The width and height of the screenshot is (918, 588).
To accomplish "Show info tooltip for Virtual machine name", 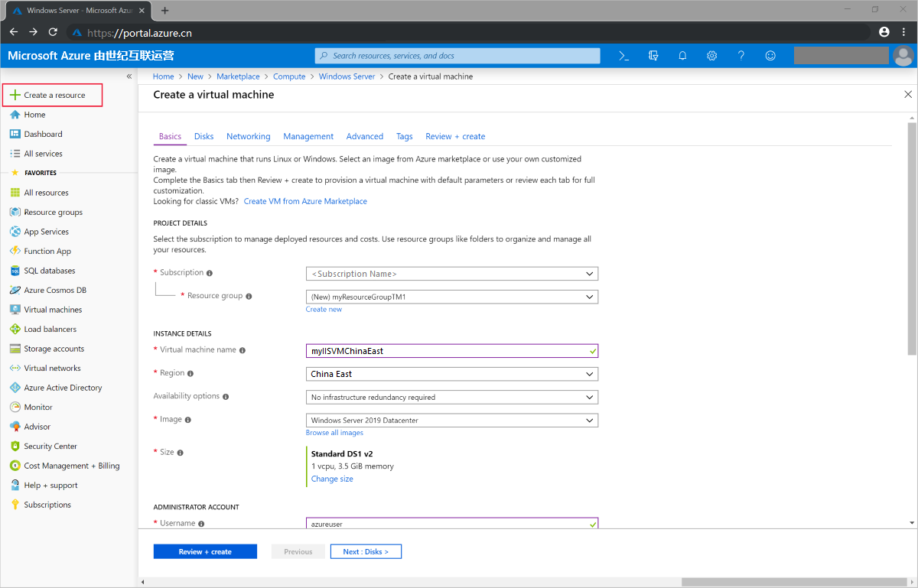I will (243, 350).
